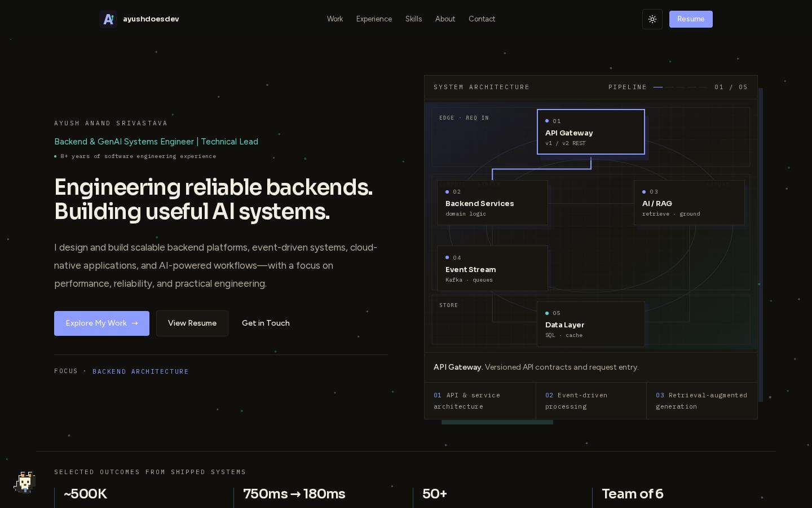The image size is (812, 508).
Task: Click '8+ years of software engineering experience'
Action: 138,156
